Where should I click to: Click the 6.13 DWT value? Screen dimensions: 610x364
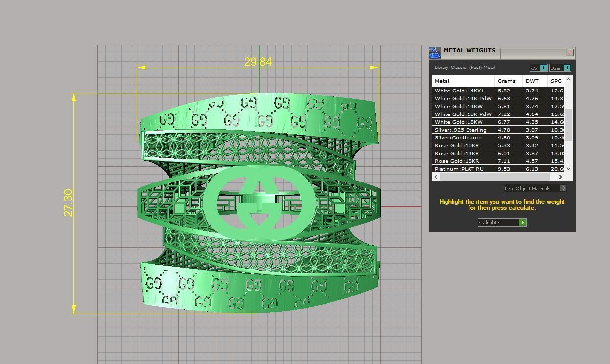pyautogui.click(x=532, y=169)
